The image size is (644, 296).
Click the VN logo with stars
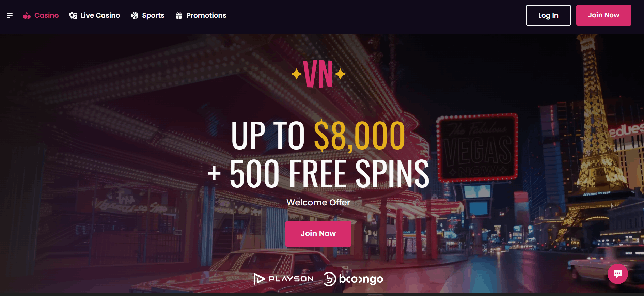coord(318,74)
